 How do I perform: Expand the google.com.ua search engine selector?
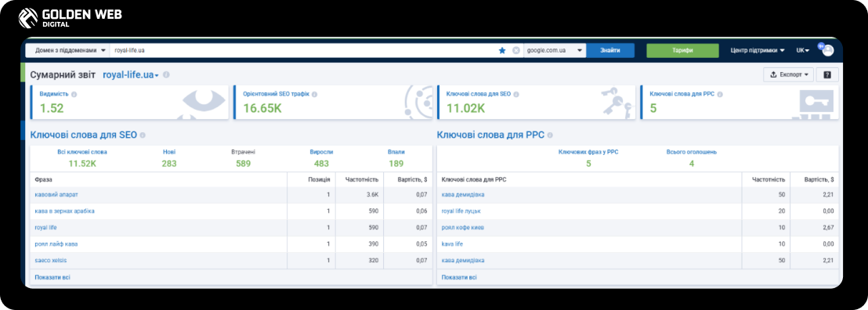[555, 50]
